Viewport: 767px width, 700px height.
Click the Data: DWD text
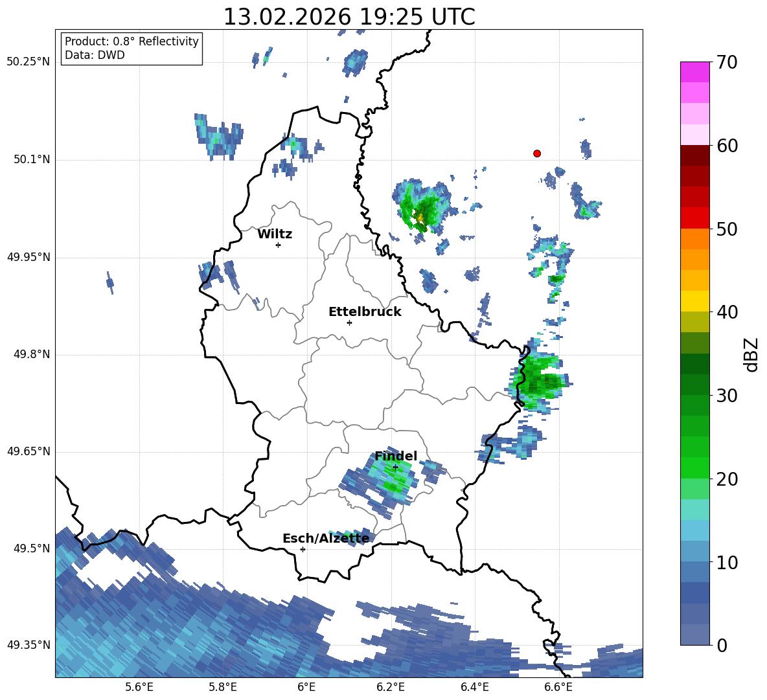[x=95, y=55]
